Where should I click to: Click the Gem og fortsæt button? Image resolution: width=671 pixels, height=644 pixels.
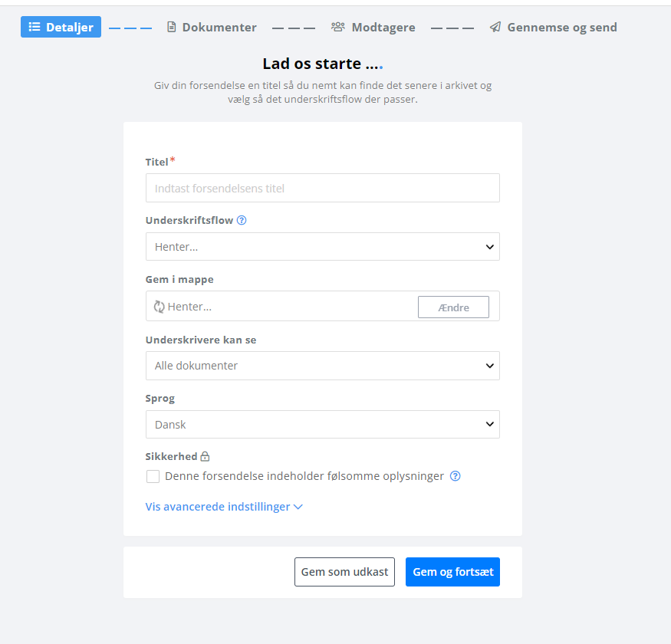point(452,572)
